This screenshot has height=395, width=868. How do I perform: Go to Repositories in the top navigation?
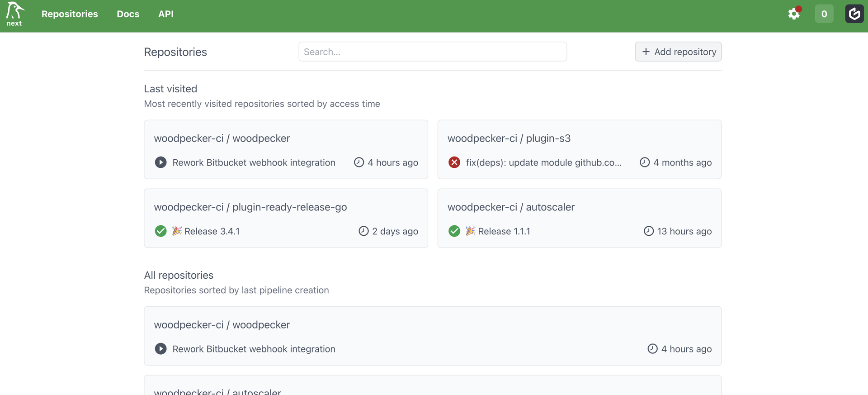point(70,14)
